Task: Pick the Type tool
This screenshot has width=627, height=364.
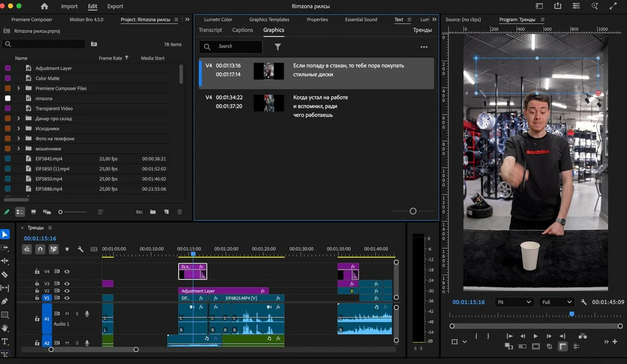Action: tap(5, 341)
